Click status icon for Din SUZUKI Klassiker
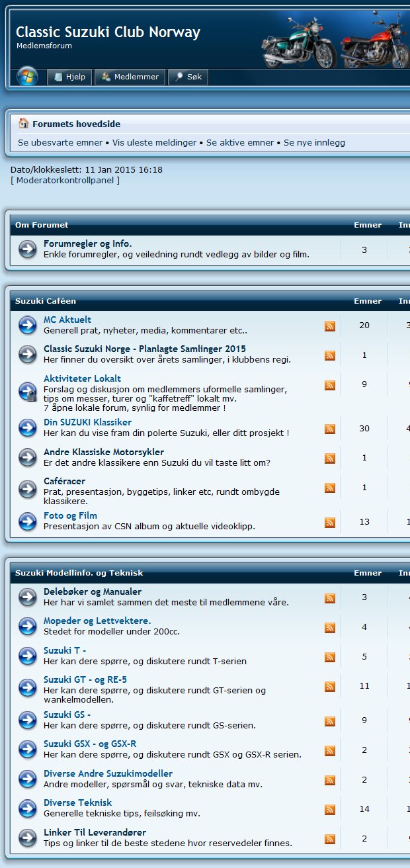Image resolution: width=410 pixels, height=868 pixels. [28, 428]
